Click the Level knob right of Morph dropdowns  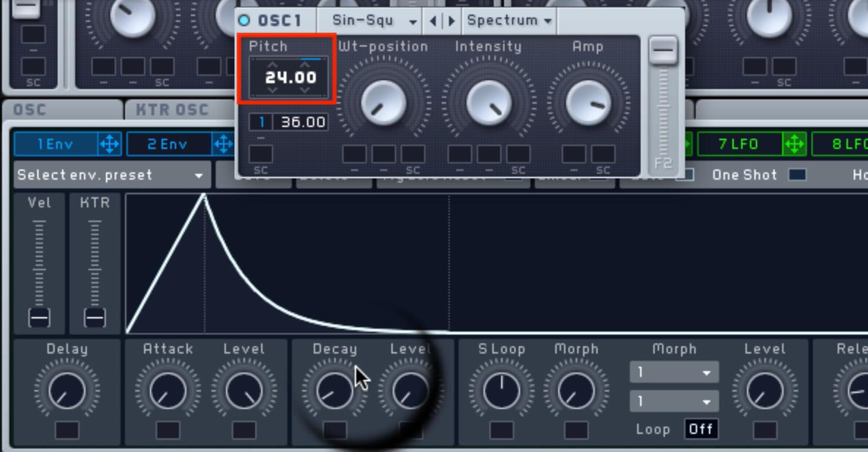(765, 391)
